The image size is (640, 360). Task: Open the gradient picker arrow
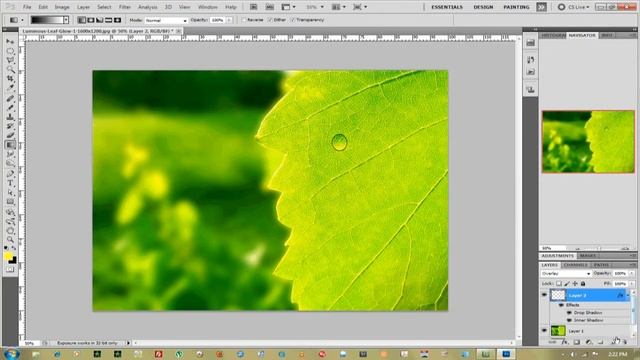click(66, 20)
